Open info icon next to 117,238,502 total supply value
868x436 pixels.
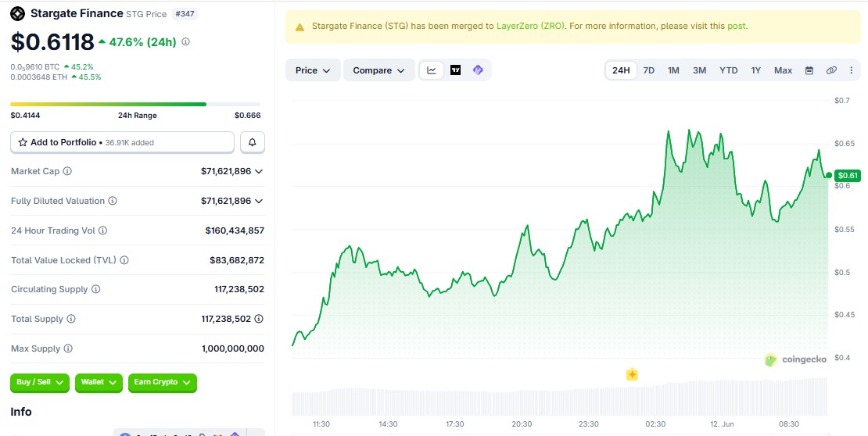point(259,319)
